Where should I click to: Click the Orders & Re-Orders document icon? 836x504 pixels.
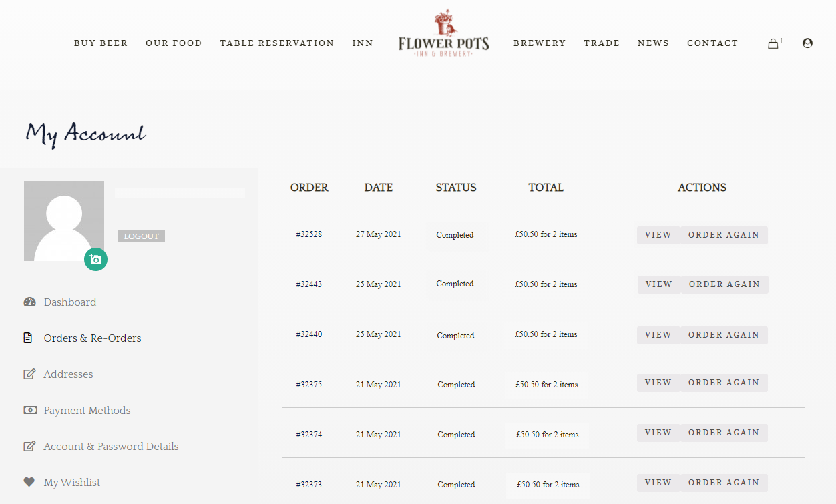coord(28,338)
